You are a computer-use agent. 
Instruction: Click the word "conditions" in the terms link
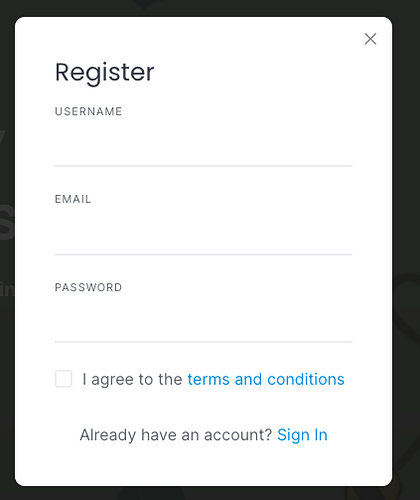306,379
